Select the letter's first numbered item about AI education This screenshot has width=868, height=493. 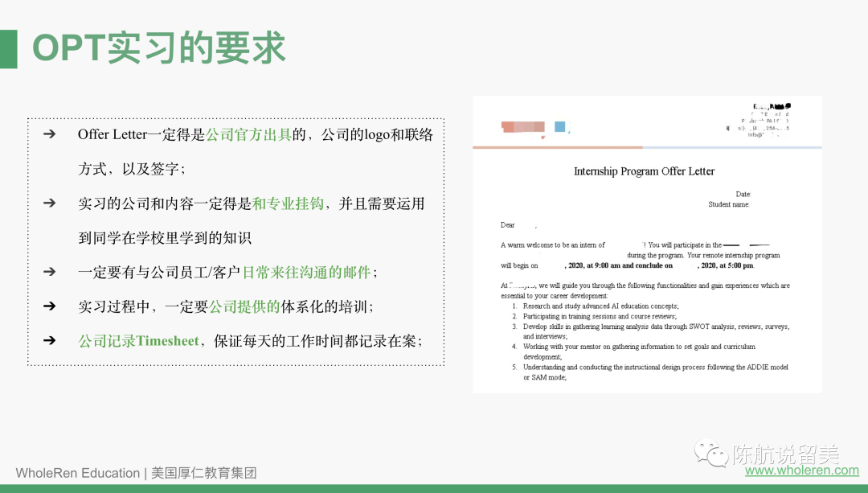(600, 306)
